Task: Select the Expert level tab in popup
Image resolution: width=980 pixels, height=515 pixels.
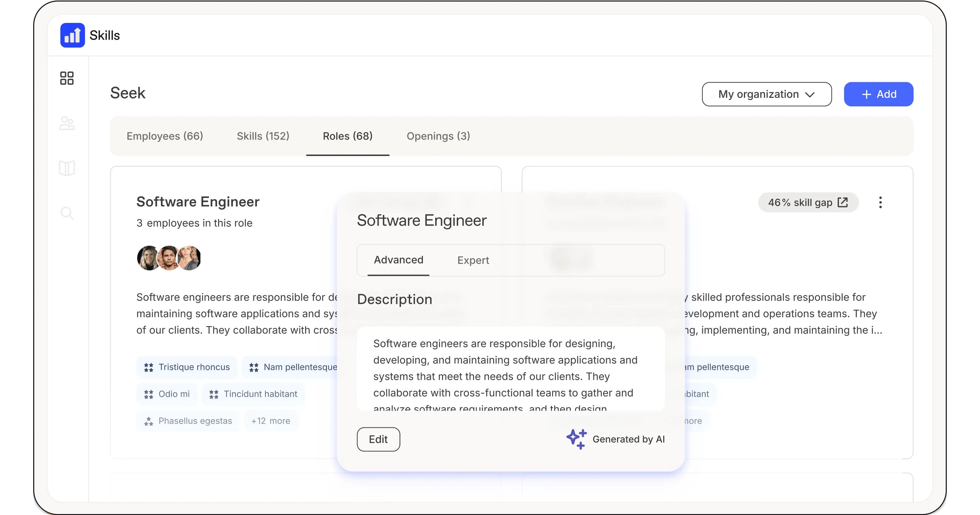Action: [x=473, y=260]
